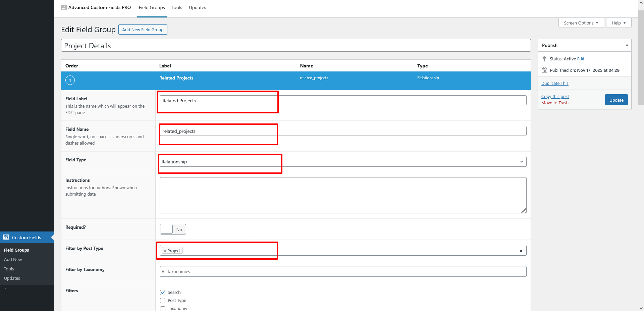Click the Custom Fields sidebar menu icon

click(6, 237)
